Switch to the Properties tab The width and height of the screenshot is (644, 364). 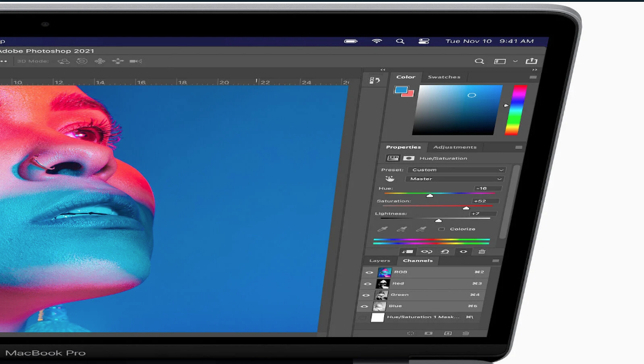click(x=403, y=147)
